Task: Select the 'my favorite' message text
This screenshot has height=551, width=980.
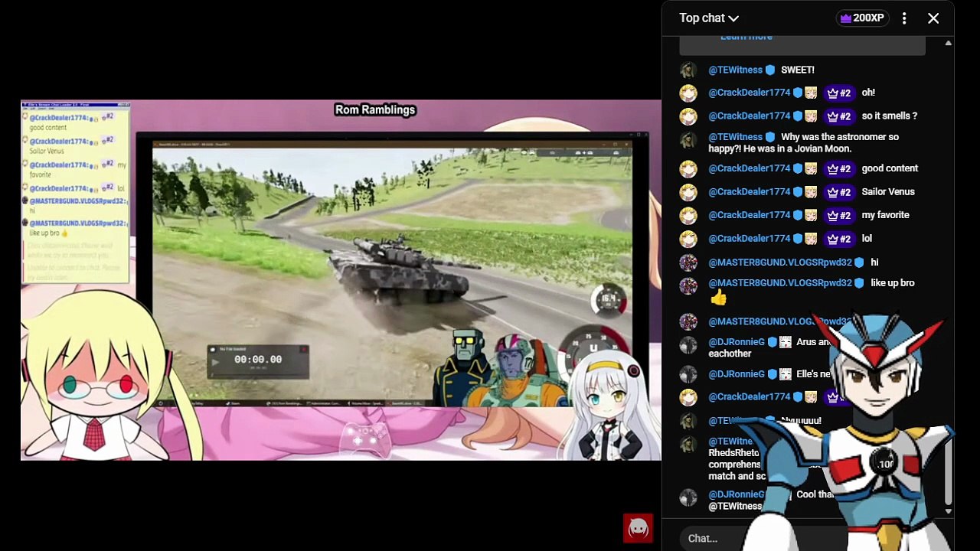Action: pyautogui.click(x=885, y=215)
